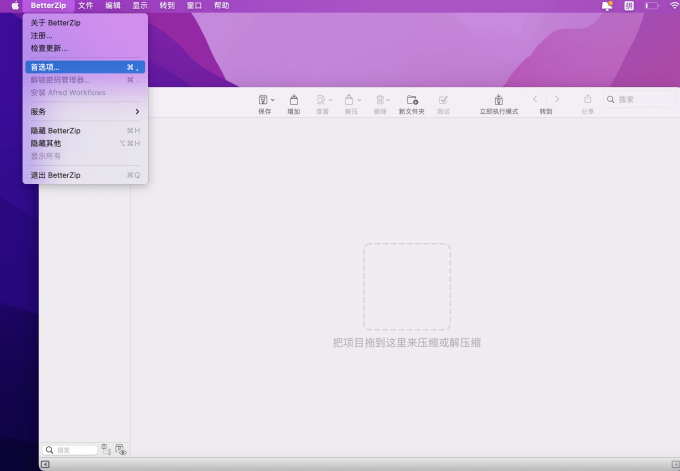
Task: Select 检查更新... menu entry
Action: coord(85,48)
